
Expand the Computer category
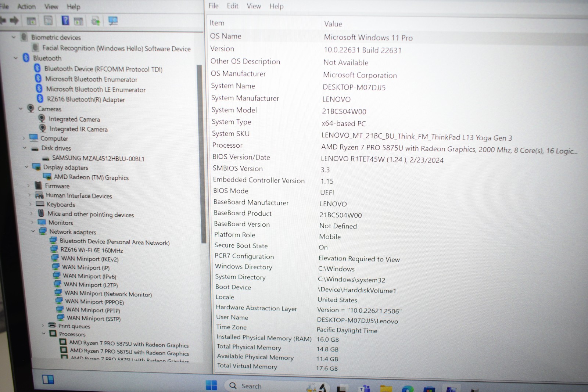[24, 138]
